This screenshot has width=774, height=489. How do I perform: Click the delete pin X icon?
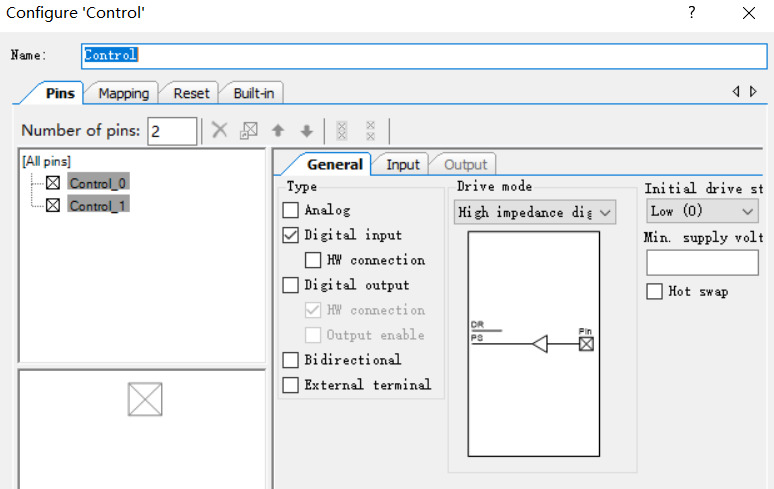point(220,131)
